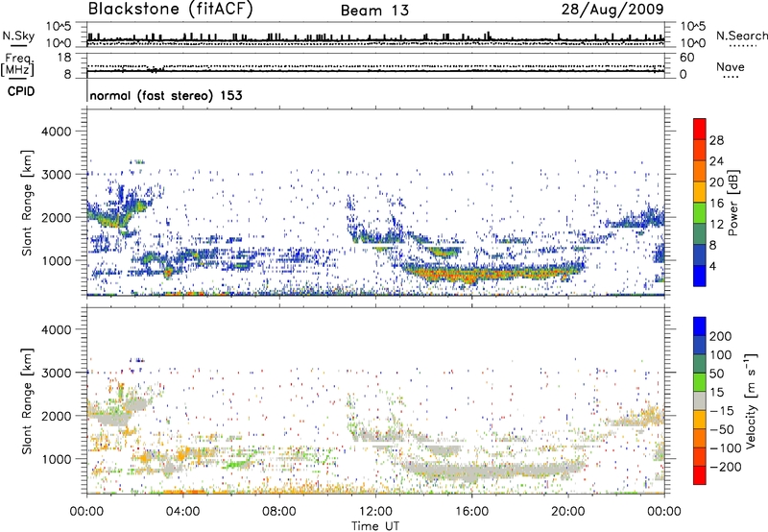Click the red top of power colorbar

(700, 129)
